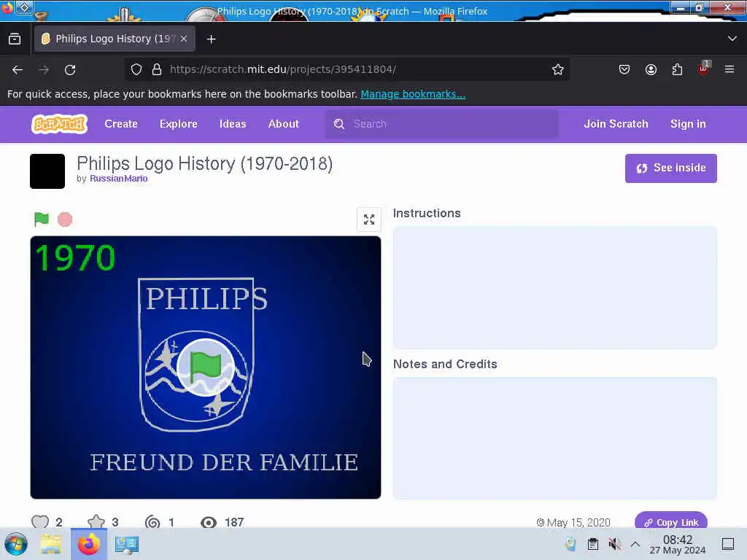The image size is (747, 560).
Task: Click the project title heading text
Action: 205,163
